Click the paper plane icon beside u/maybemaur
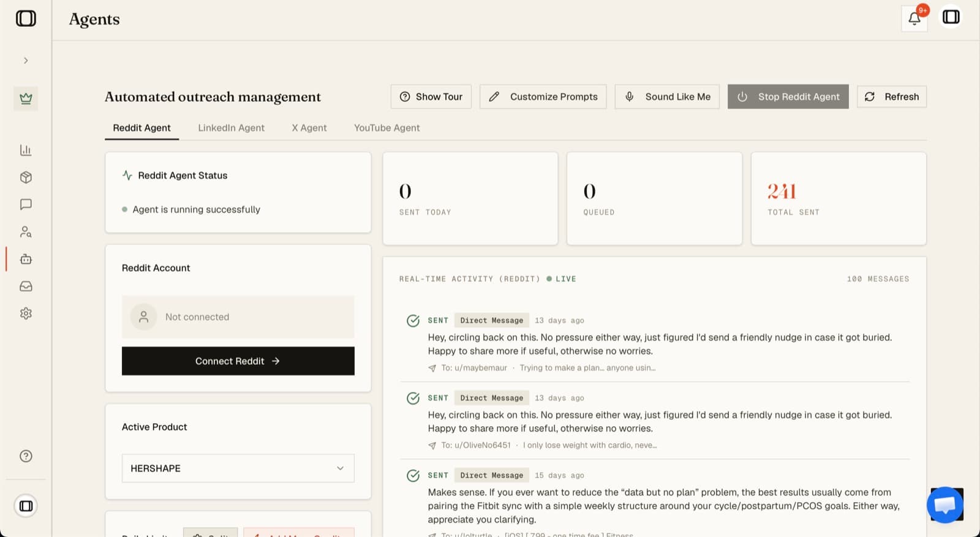Image resolution: width=980 pixels, height=537 pixels. (432, 368)
